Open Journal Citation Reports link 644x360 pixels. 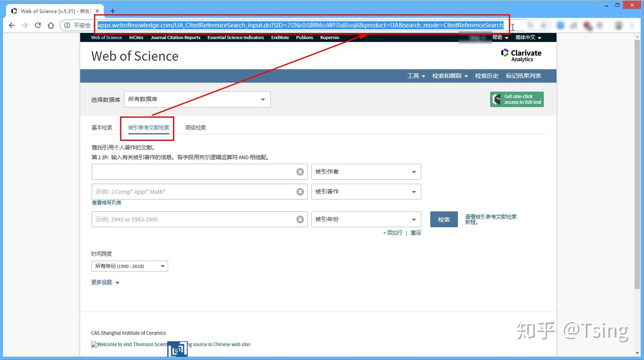tap(175, 38)
